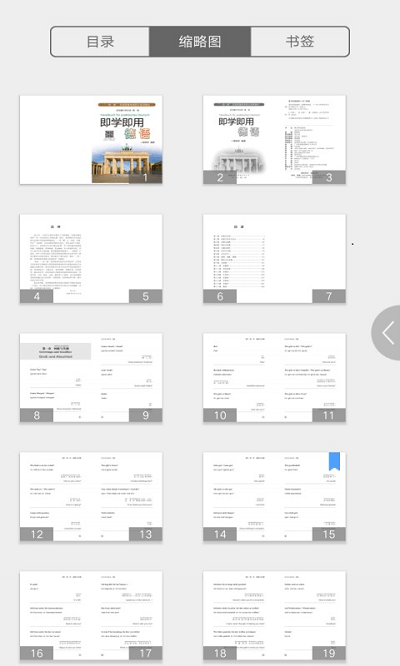Click the blue bookmark ribbon on page 15
The width and height of the screenshot is (400, 666).
coord(334,461)
